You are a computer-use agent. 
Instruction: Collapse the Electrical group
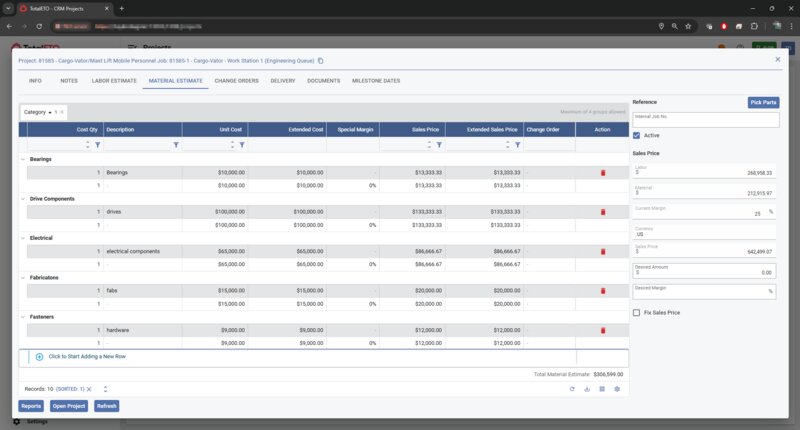click(x=23, y=238)
